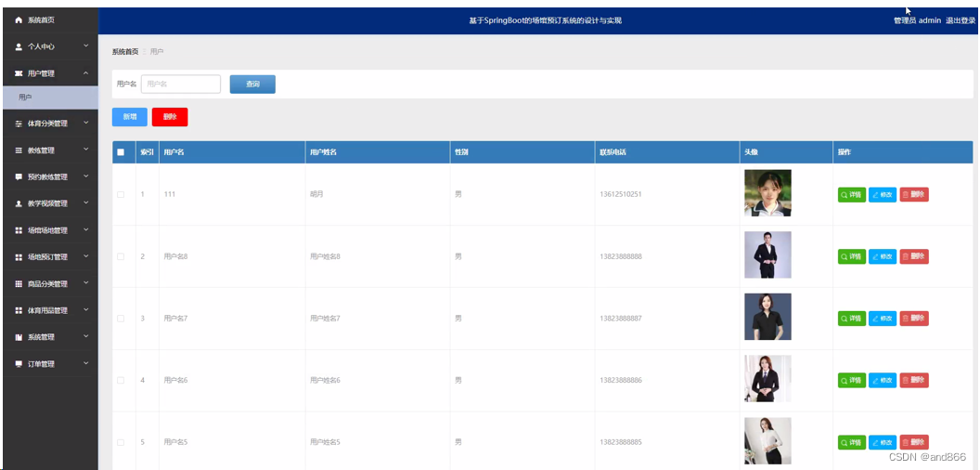
Task: Click the red 删除 for the 用户名8 row
Action: [914, 256]
